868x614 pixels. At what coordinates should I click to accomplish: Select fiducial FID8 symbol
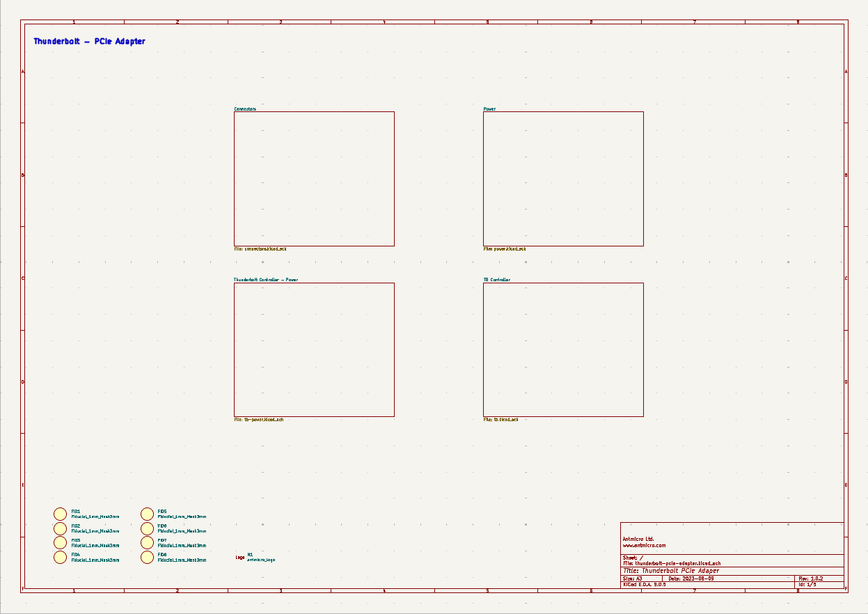click(148, 558)
